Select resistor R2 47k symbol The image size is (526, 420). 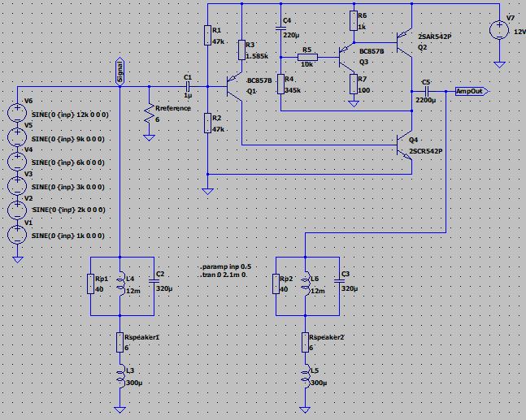pos(207,123)
